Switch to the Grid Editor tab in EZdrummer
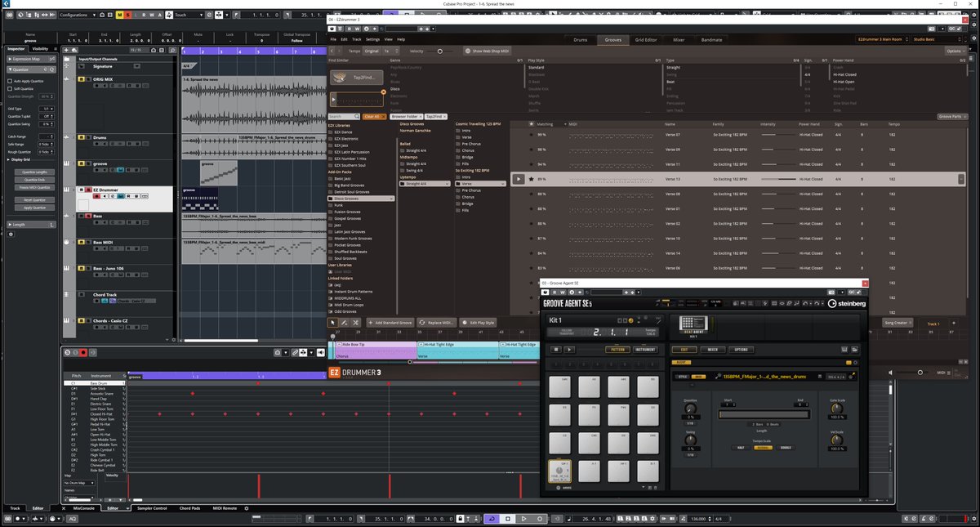Image resolution: width=980 pixels, height=527 pixels. [x=648, y=39]
